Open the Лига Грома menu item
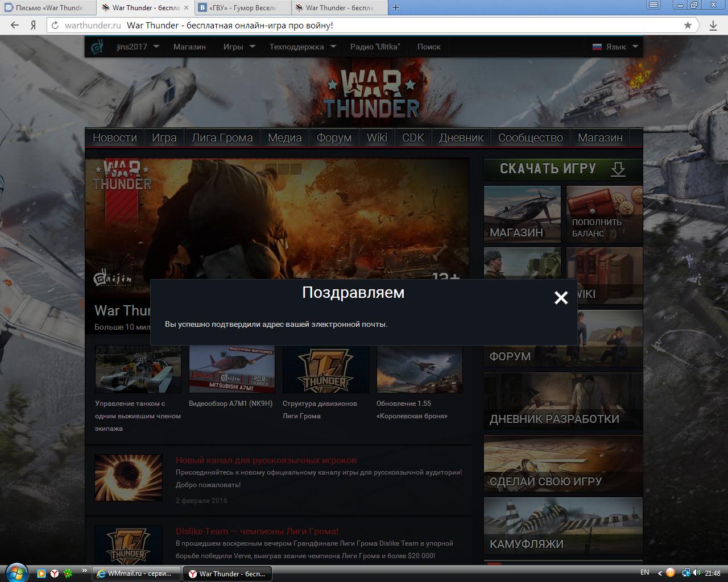The height and width of the screenshot is (582, 728). [222, 138]
